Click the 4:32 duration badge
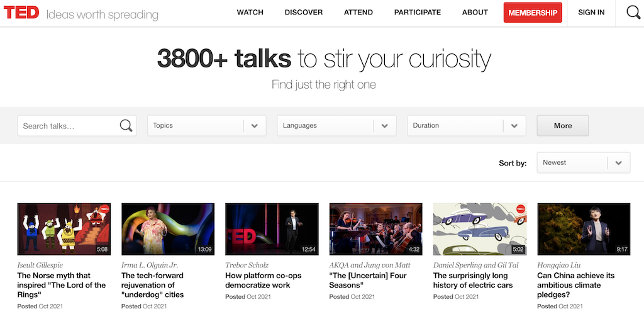Screen dimensions: 644x314 414,249
